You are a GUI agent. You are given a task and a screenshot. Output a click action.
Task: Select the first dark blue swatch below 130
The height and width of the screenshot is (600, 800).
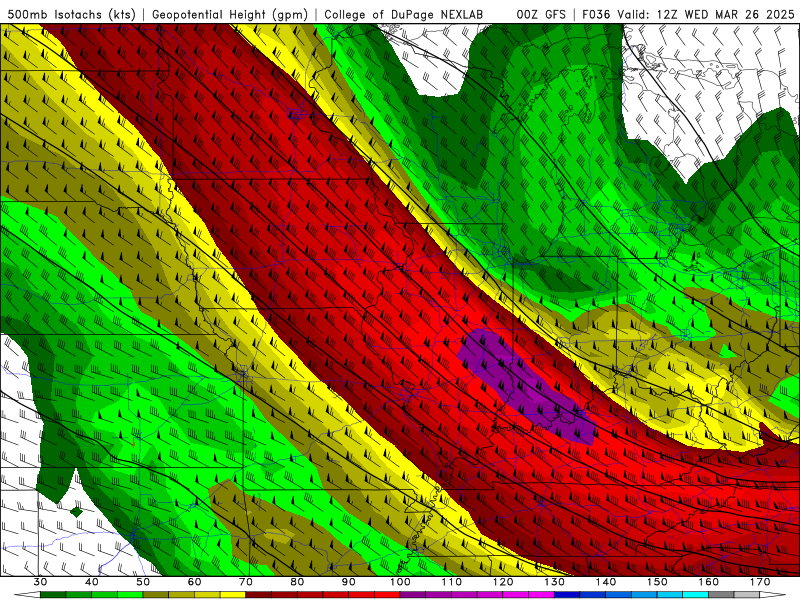click(567, 595)
